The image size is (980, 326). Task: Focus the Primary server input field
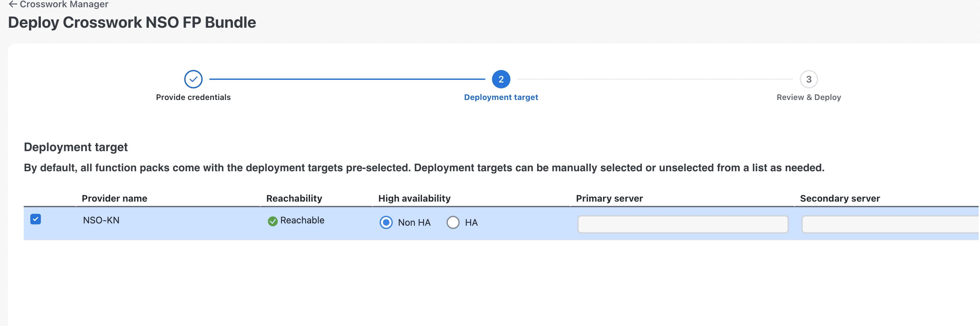click(683, 224)
